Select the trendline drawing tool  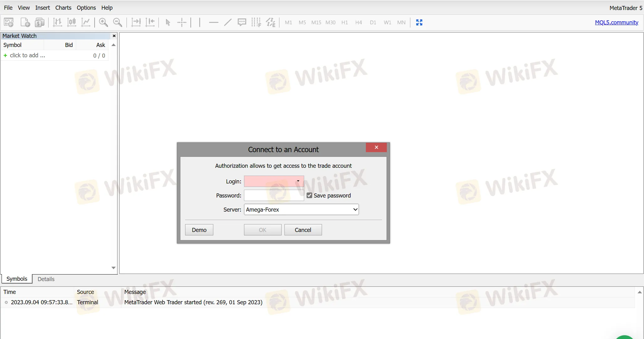click(x=228, y=22)
